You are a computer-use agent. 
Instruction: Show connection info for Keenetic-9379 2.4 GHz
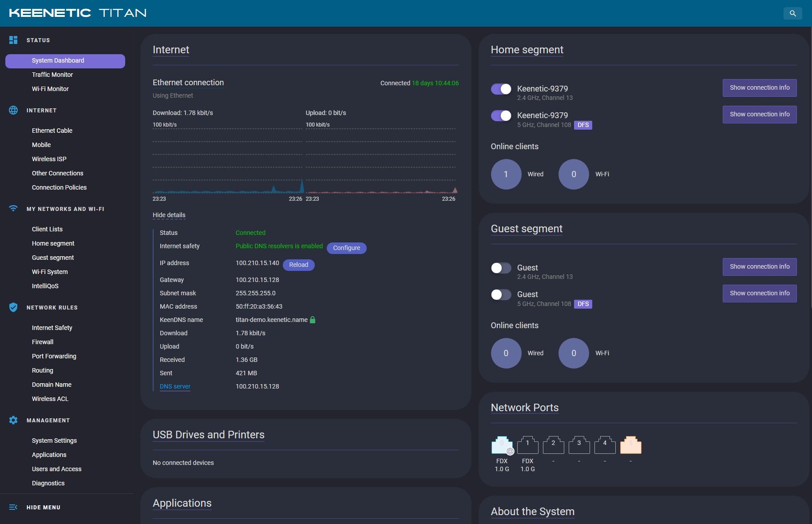tap(760, 88)
